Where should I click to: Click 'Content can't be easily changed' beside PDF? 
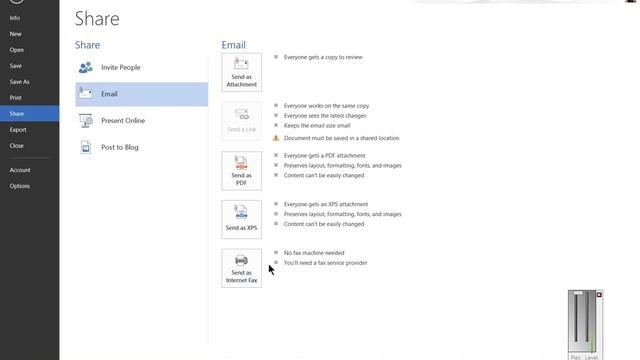point(324,175)
